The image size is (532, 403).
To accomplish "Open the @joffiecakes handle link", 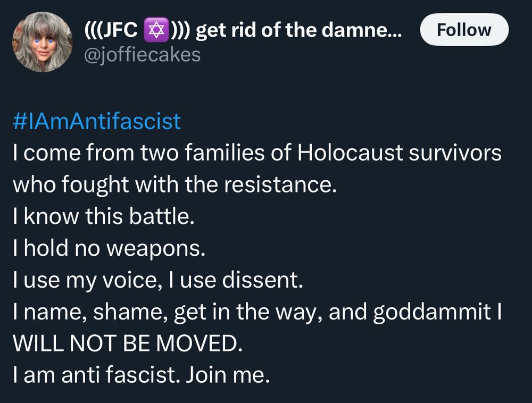I will 143,54.
